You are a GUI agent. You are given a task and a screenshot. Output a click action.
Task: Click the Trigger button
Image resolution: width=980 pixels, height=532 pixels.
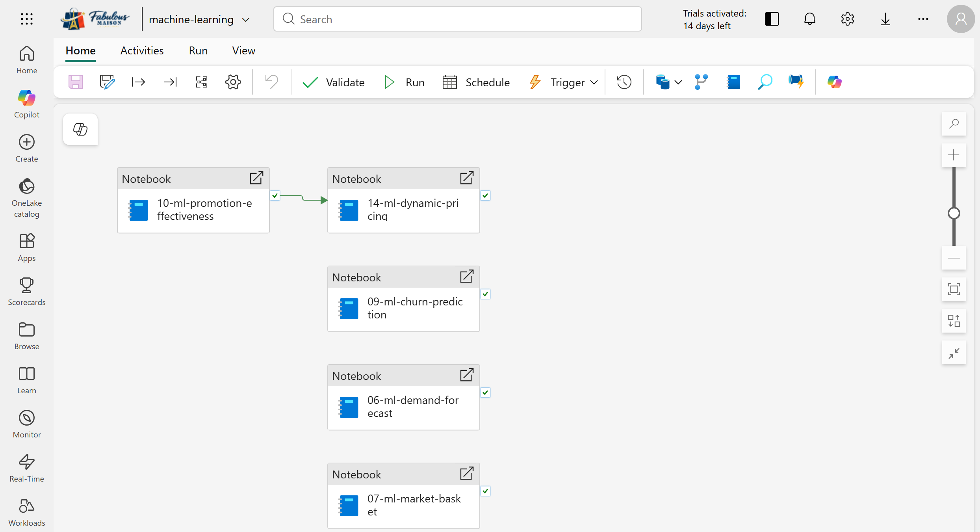point(557,82)
